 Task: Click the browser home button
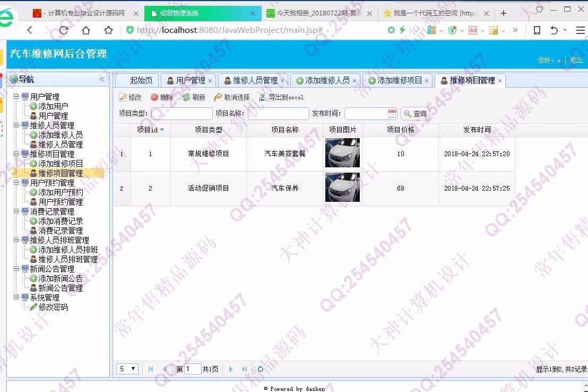pos(86,30)
